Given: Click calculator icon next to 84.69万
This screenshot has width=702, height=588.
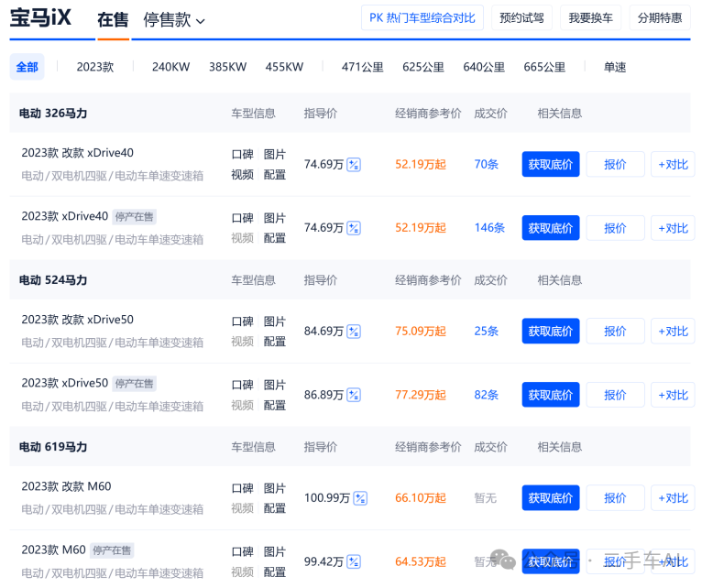Looking at the screenshot, I should 354,332.
